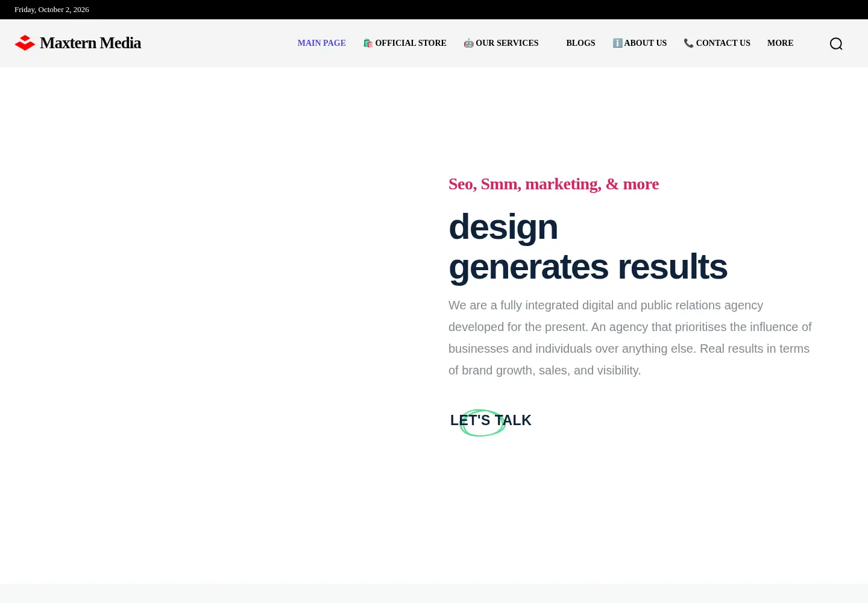868x603 pixels.
Task: Click the 'Seo, Smm, marketing, & more' tagline
Action: click(x=553, y=184)
